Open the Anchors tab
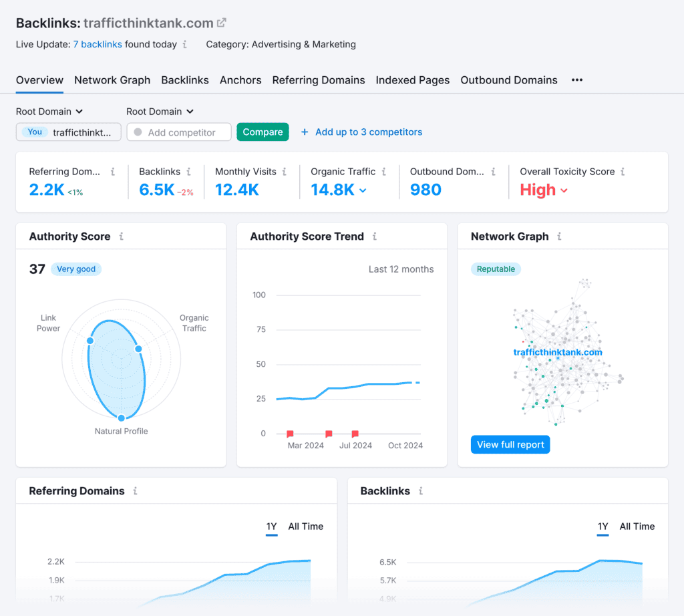 point(240,80)
